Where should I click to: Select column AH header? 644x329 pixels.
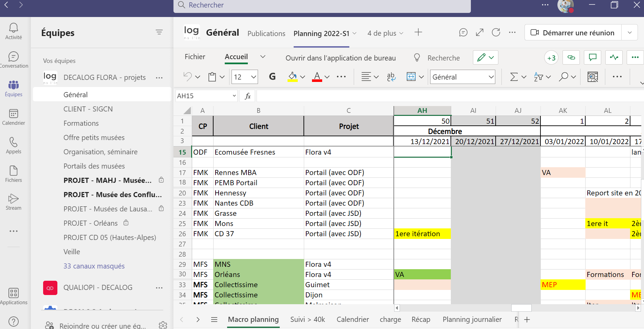(422, 110)
